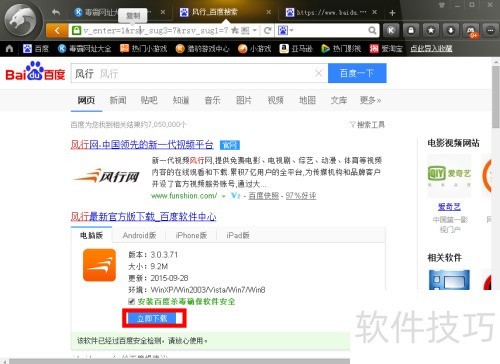Clear the Baidu search box with X
500x364 pixels.
[319, 73]
